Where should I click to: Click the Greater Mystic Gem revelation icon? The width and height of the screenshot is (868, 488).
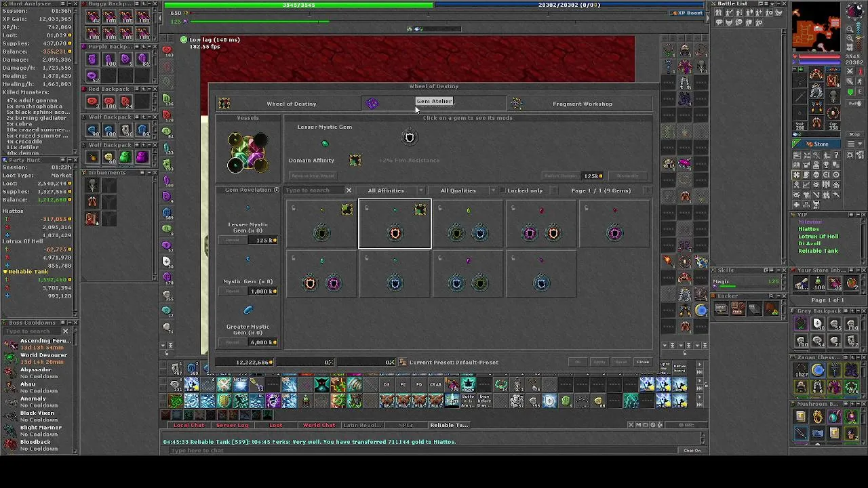[x=248, y=310]
